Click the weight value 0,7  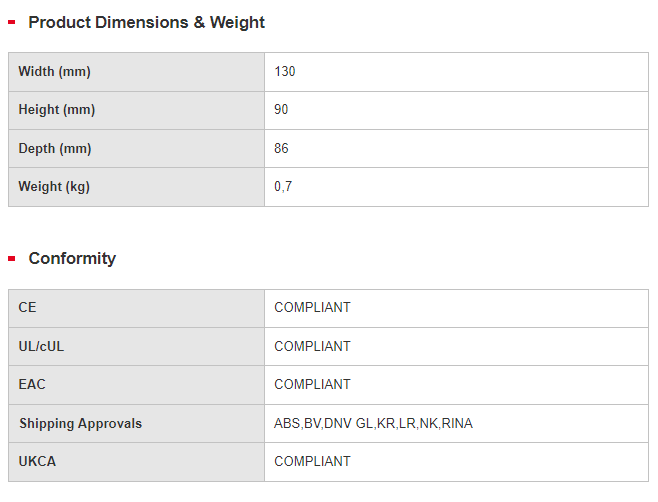click(x=283, y=187)
